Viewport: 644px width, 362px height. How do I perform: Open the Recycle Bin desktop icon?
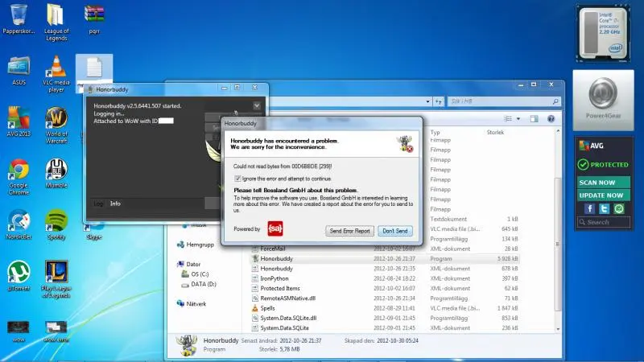tap(19, 19)
